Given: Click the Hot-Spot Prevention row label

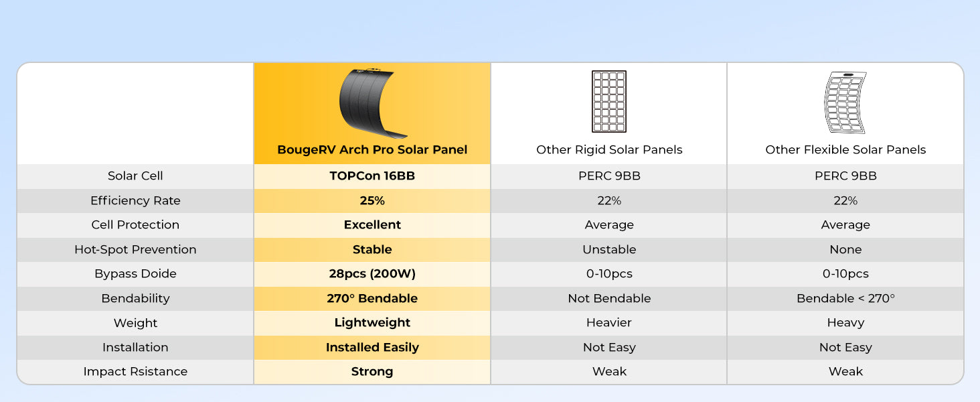Looking at the screenshot, I should coord(135,250).
